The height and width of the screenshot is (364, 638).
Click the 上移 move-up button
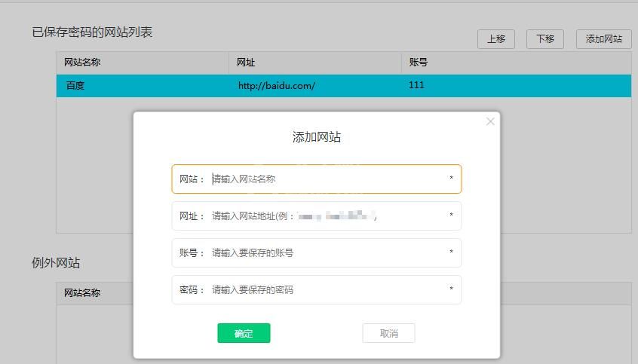496,39
